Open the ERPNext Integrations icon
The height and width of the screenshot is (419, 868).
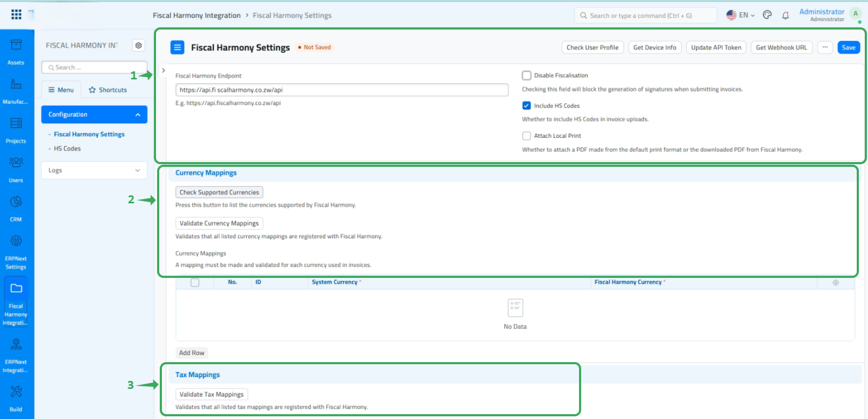tap(16, 344)
